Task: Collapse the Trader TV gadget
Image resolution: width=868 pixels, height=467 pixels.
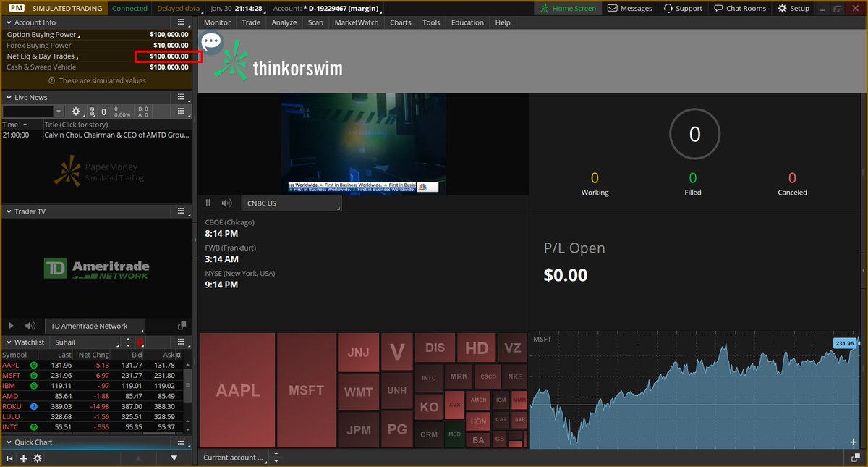Action: [7, 211]
